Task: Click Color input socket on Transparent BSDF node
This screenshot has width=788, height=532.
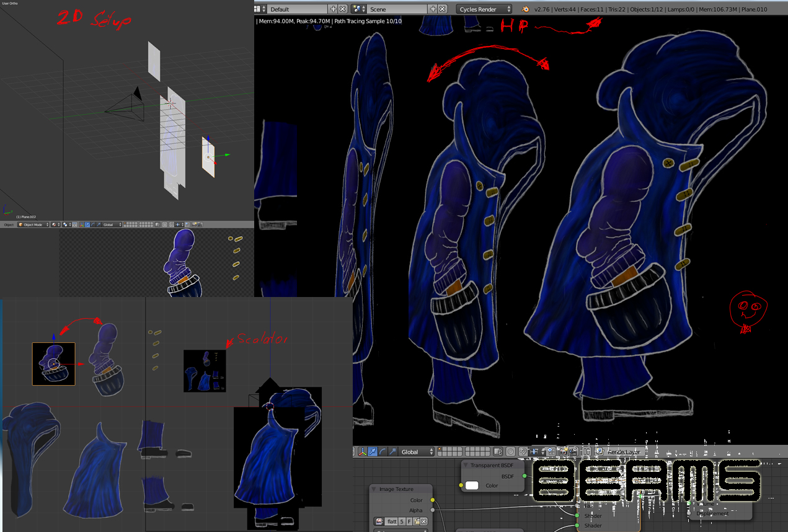Action: point(461,485)
